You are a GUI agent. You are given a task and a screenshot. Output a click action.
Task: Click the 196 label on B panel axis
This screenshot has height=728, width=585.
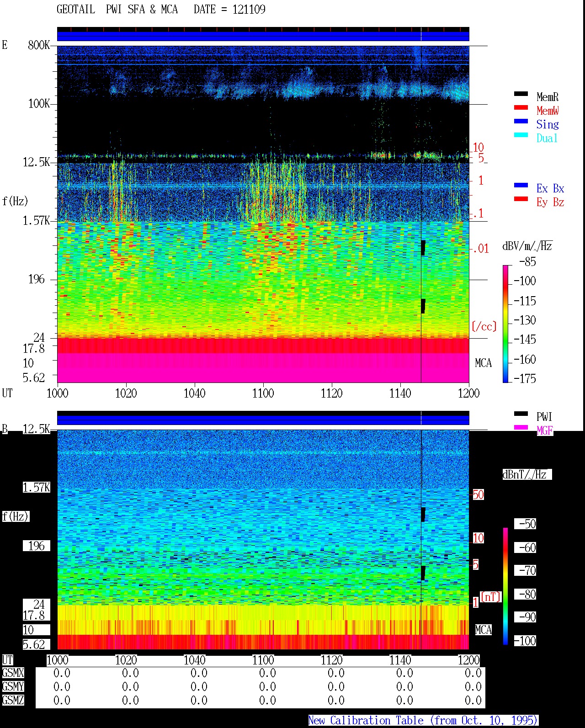point(36,546)
